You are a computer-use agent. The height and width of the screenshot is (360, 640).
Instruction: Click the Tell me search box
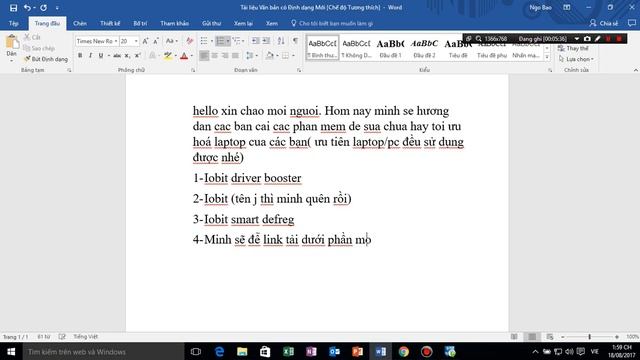(x=332, y=23)
